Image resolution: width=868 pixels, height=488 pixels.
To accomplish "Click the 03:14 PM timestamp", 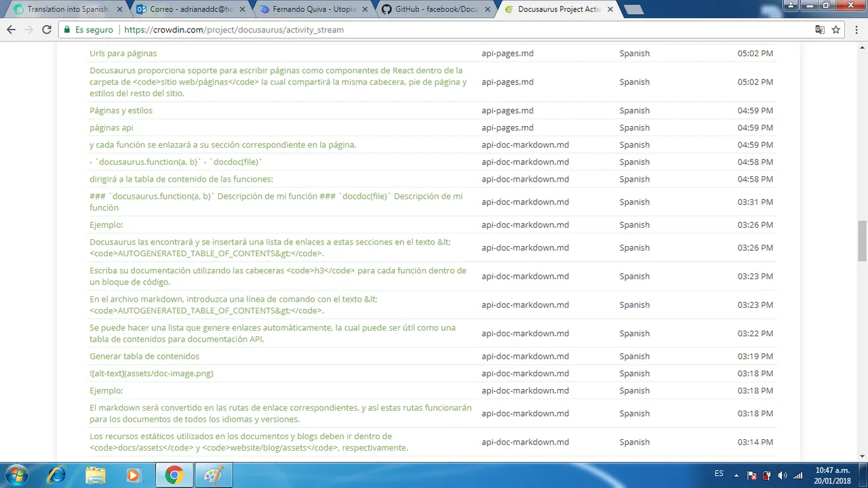I will (x=755, y=442).
